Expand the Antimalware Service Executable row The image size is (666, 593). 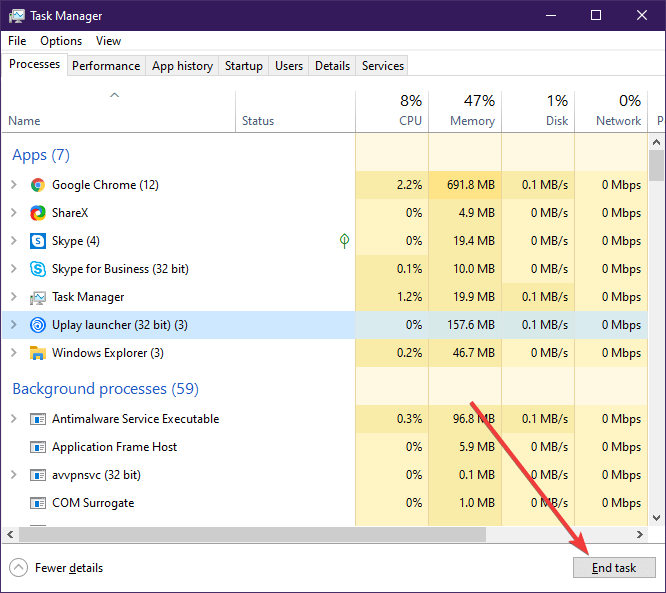pyautogui.click(x=14, y=419)
